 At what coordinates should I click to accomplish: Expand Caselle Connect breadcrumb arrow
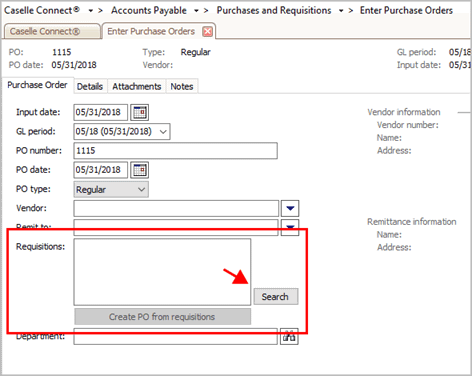(91, 11)
